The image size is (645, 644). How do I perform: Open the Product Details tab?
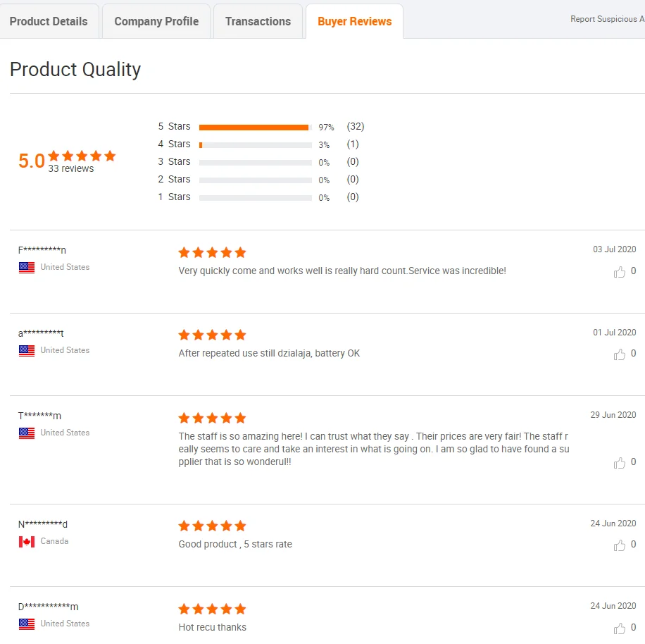[49, 22]
